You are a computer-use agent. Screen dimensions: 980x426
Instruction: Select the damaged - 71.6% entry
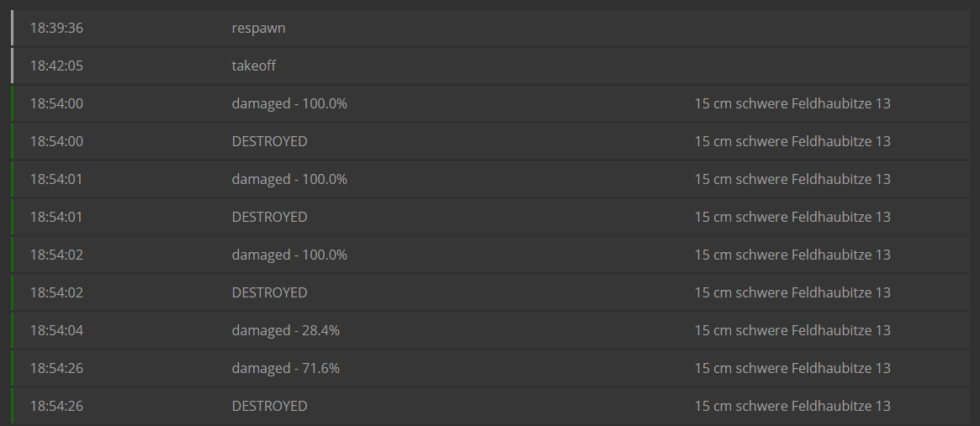[285, 368]
